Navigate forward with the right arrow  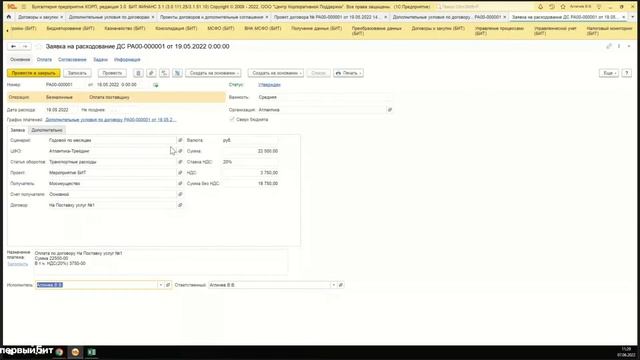(x=25, y=47)
